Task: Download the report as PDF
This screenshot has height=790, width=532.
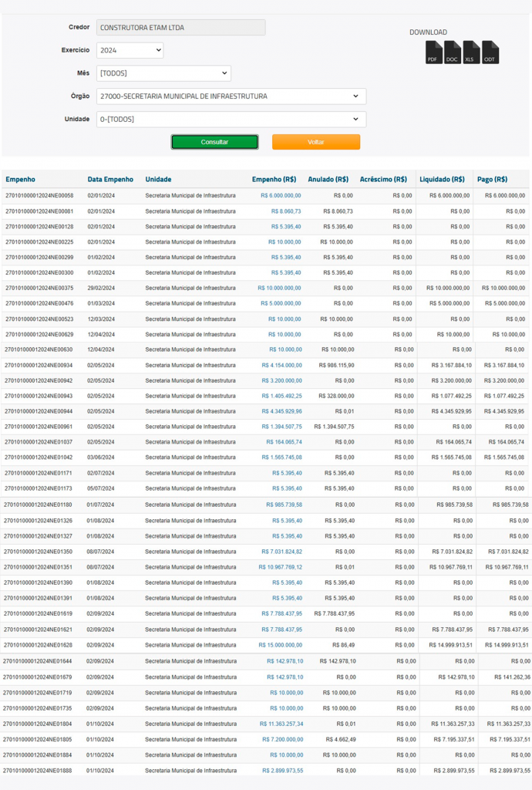Action: pyautogui.click(x=434, y=52)
